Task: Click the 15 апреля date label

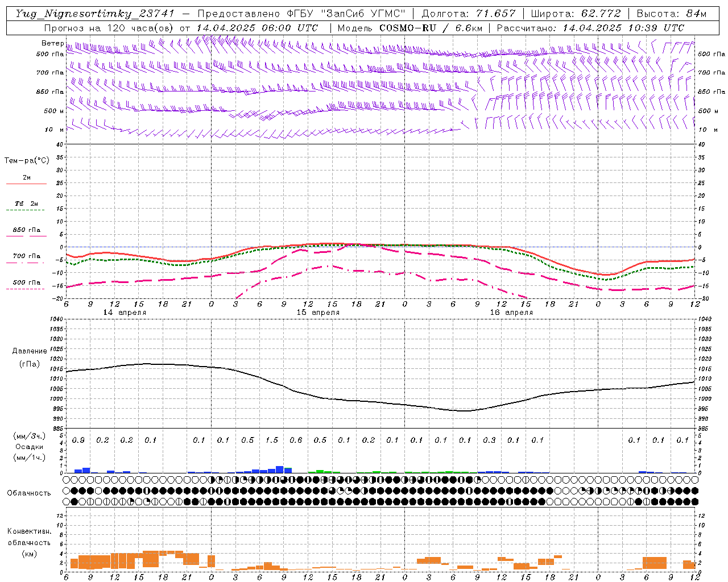Action: click(x=318, y=312)
